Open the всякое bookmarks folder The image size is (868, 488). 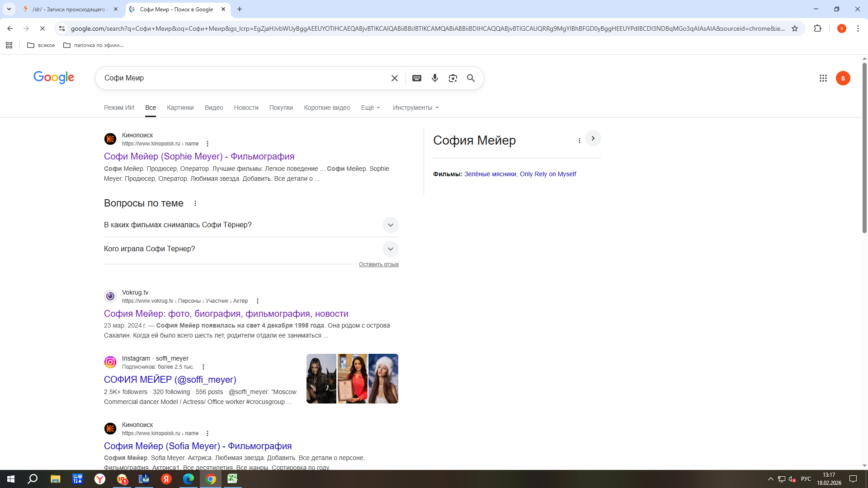[x=41, y=45]
